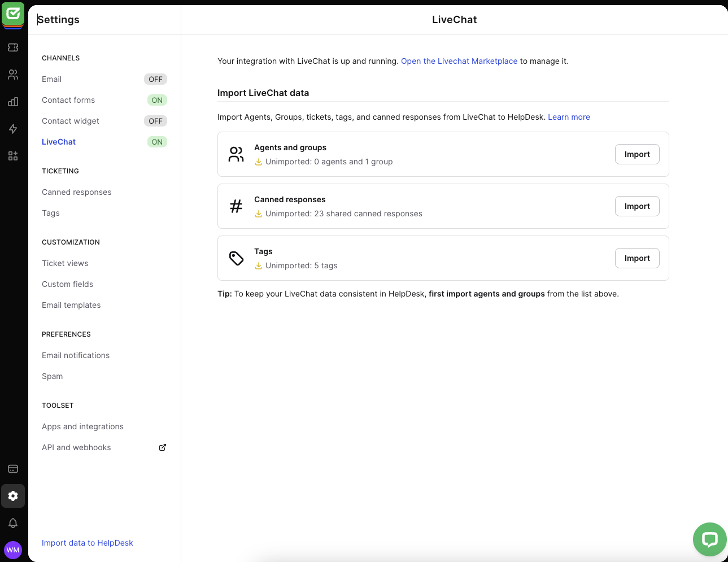The width and height of the screenshot is (728, 562).
Task: Open Contact widget settings
Action: (71, 121)
